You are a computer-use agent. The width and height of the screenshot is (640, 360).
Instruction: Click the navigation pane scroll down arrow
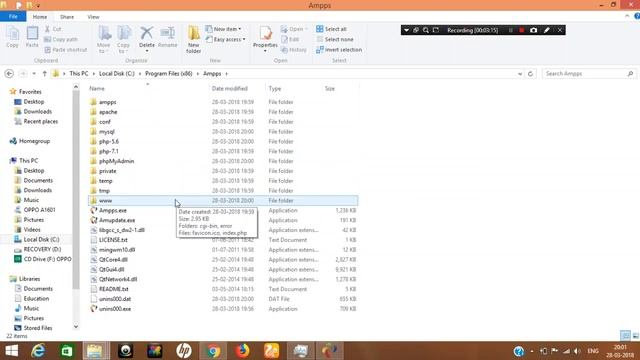click(76, 327)
